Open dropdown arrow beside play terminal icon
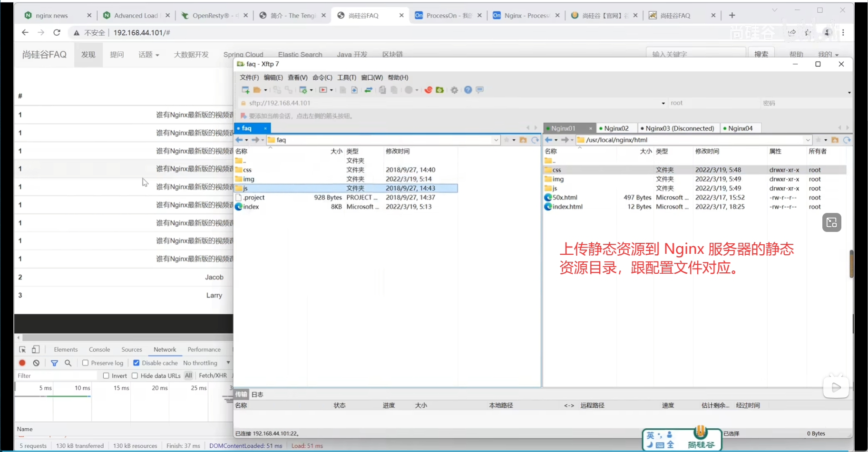Image resolution: width=868 pixels, height=452 pixels. click(331, 90)
